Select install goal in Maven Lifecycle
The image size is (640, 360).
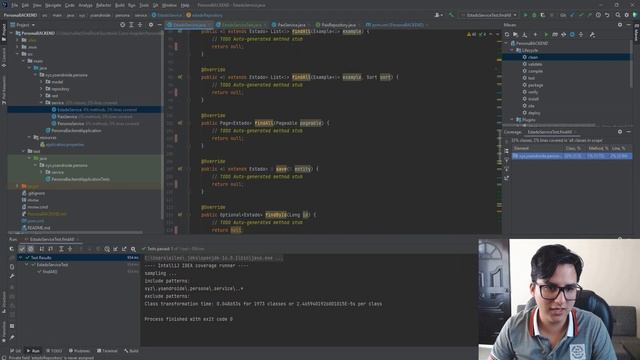pos(533,99)
